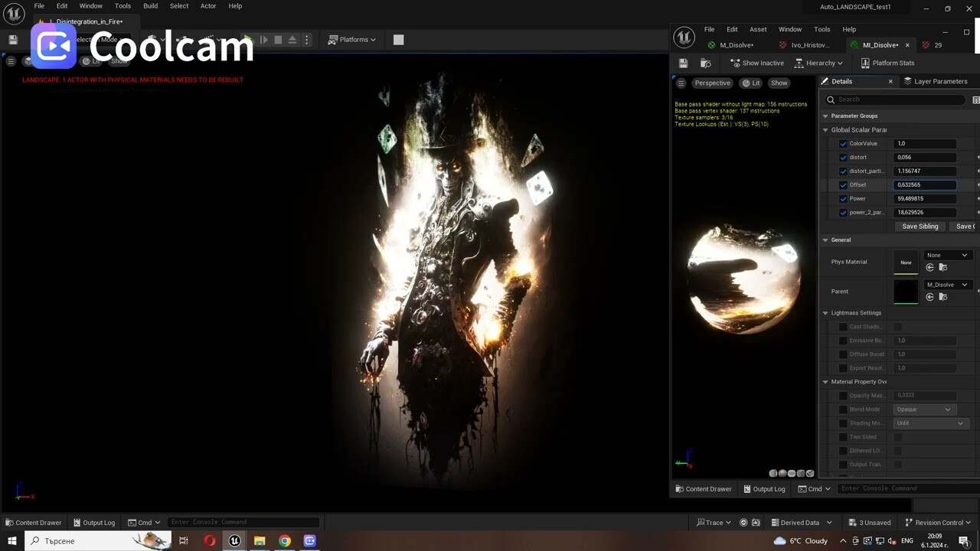Image resolution: width=980 pixels, height=551 pixels.
Task: Collapse the Global Scalar Parameter group
Action: click(825, 129)
